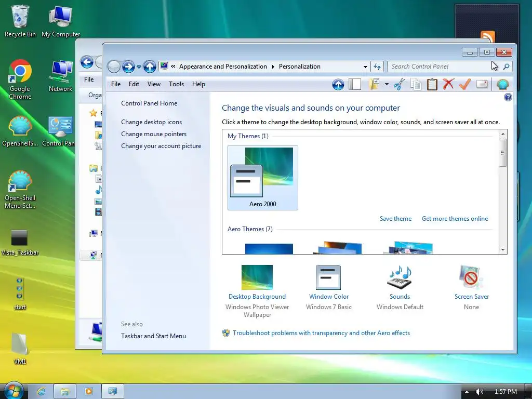Click the volume speaker tray icon
This screenshot has width=532, height=399.
tap(479, 392)
